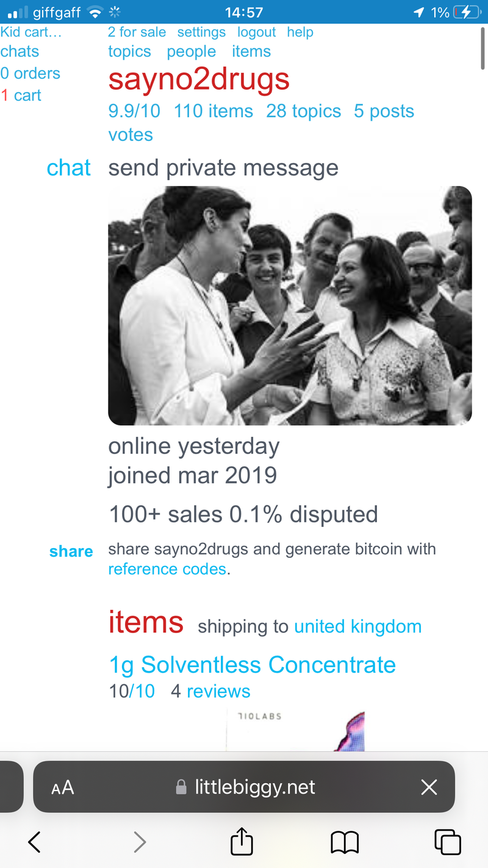Screen dimensions: 488x868
Task: Go to the items navigation link
Action: click(x=251, y=52)
